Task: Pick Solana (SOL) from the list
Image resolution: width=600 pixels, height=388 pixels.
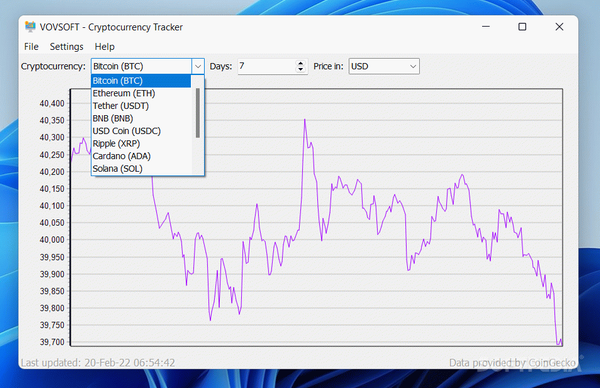Action: pyautogui.click(x=141, y=169)
